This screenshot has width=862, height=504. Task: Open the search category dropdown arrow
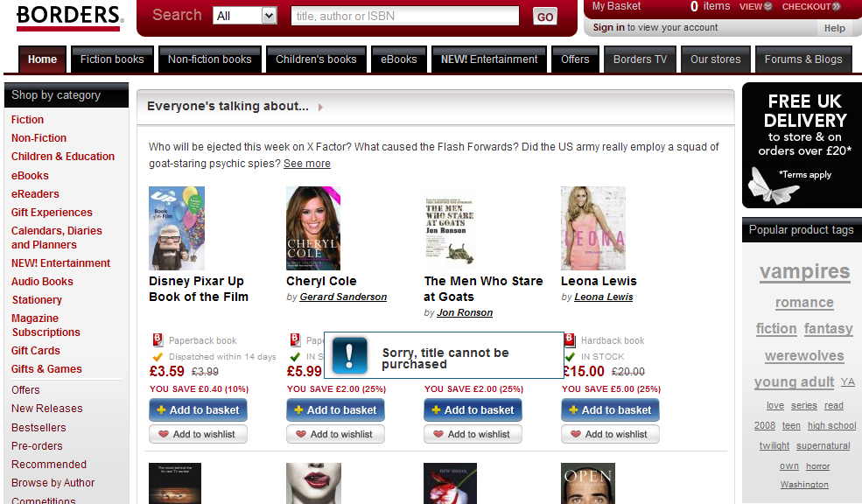pyautogui.click(x=269, y=16)
